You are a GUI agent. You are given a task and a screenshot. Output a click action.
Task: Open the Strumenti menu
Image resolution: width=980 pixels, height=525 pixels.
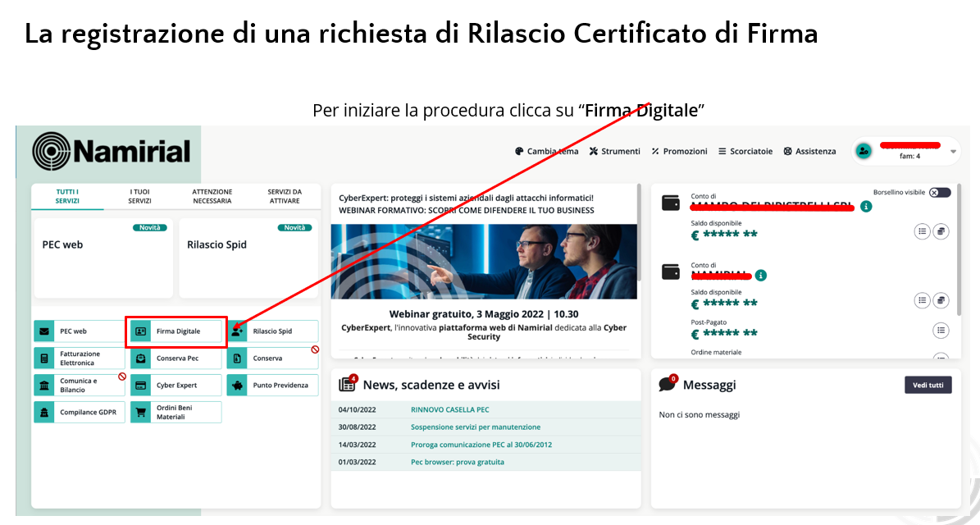pyautogui.click(x=614, y=151)
